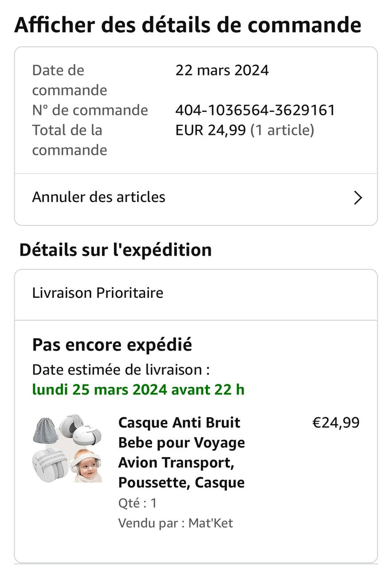Screen dimensions: 392x568
Task: Tap the green delivery date lundi 25 mars
Action: [x=138, y=390]
